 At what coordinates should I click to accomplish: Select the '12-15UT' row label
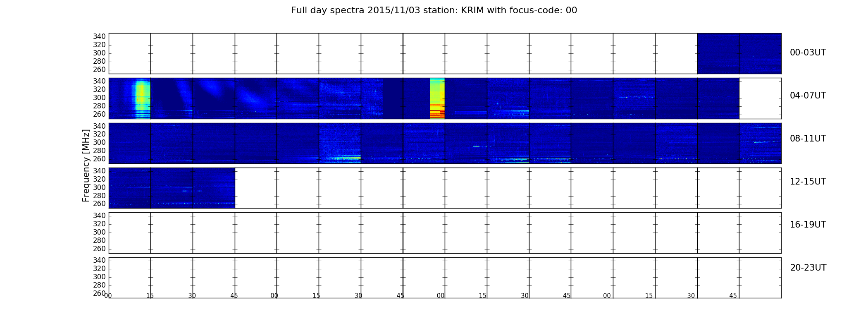(x=808, y=182)
